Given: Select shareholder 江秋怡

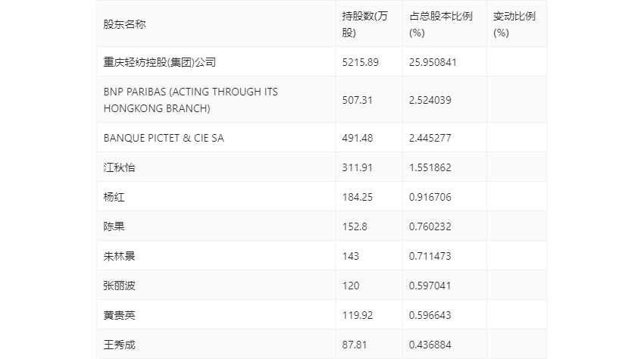Looking at the screenshot, I should (119, 167).
